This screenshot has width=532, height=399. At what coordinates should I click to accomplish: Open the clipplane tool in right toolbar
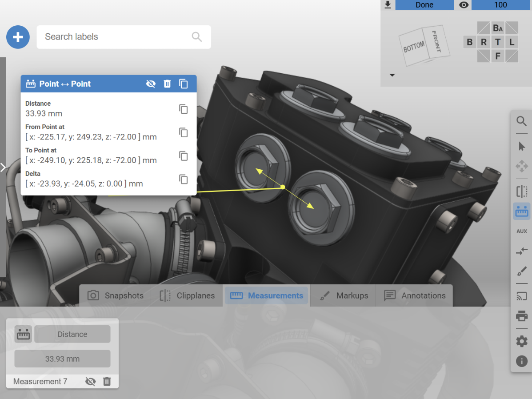pyautogui.click(x=521, y=192)
